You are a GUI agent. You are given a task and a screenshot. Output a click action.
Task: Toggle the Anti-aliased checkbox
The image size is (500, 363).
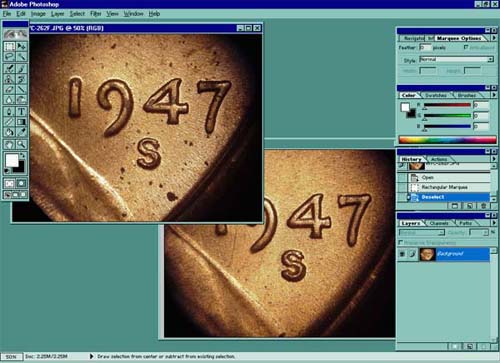click(466, 47)
